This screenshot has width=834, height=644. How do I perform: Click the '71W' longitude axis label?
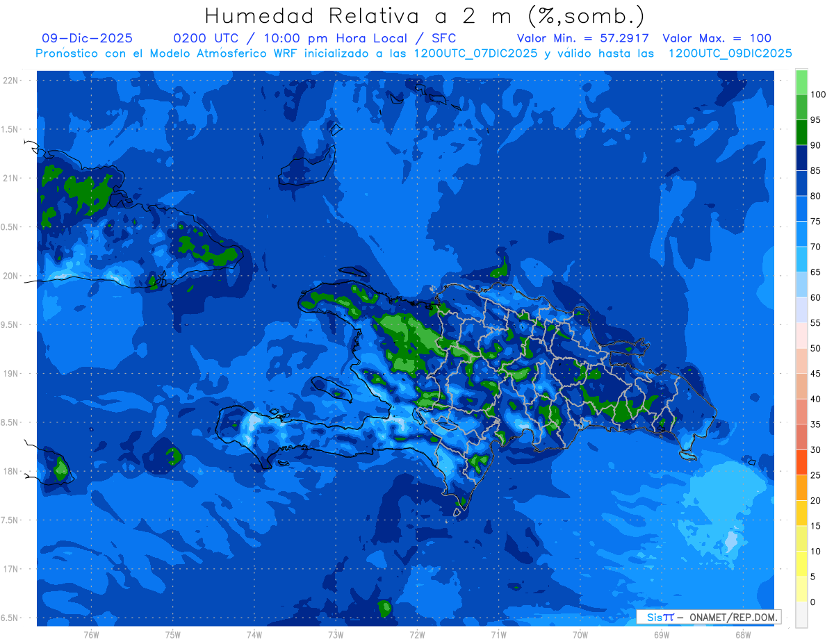click(x=498, y=634)
